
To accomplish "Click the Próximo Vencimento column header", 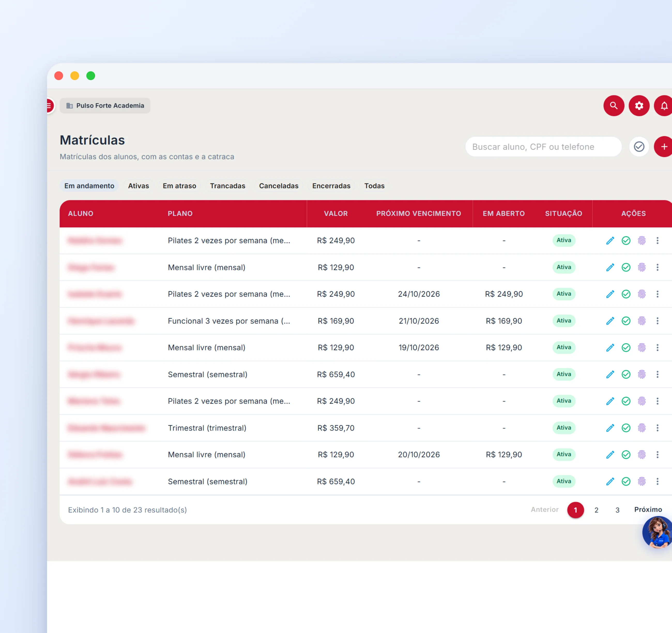I will pyautogui.click(x=418, y=214).
